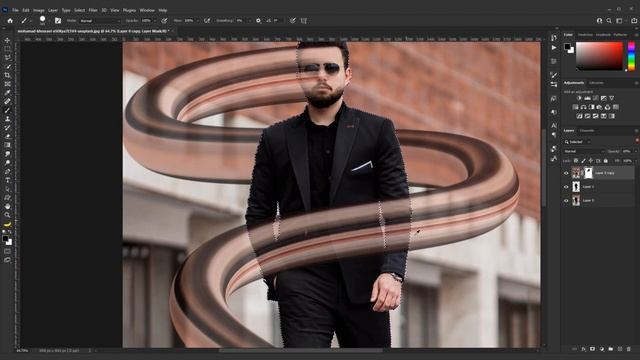The height and width of the screenshot is (360, 640).
Task: Toggle pressure for opacity icon
Action: pyautogui.click(x=164, y=20)
